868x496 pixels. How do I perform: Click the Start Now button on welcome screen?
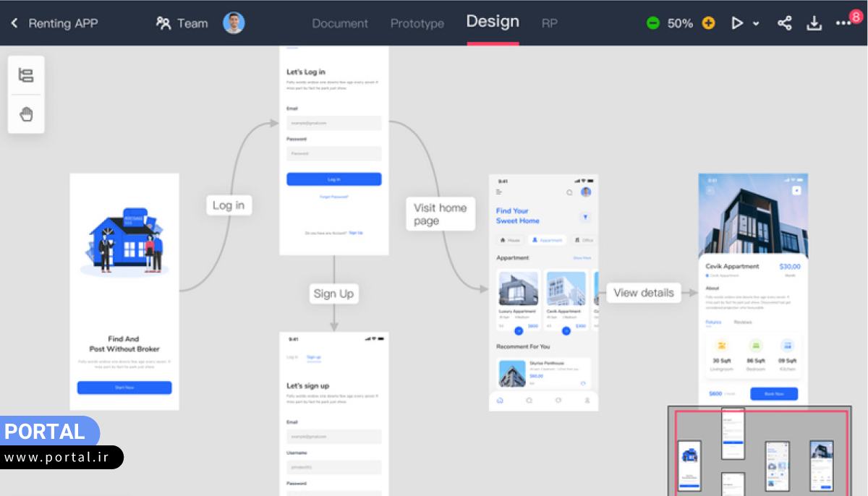[x=124, y=388]
